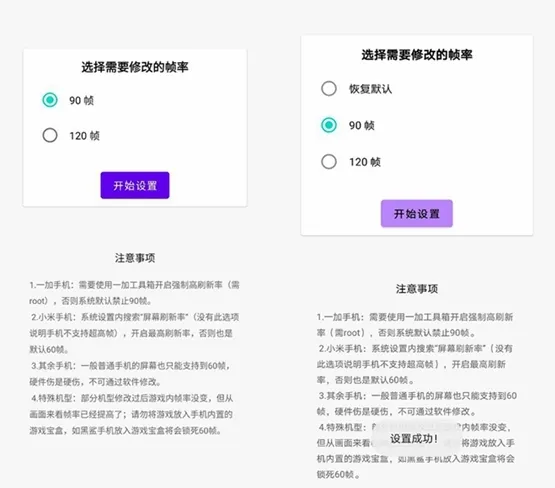Click the right card title 选择需要修改的帧率

[417, 54]
